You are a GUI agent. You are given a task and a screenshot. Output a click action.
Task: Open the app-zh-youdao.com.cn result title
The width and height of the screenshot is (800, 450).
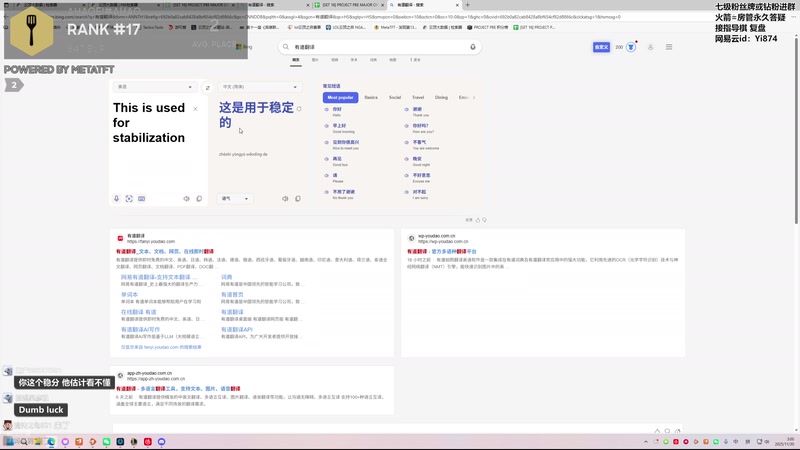coord(178,389)
